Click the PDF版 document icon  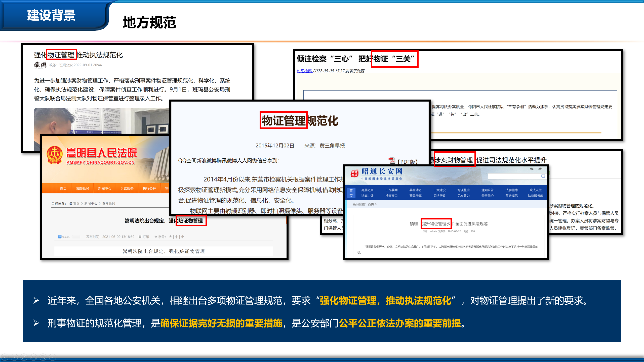pos(392,161)
